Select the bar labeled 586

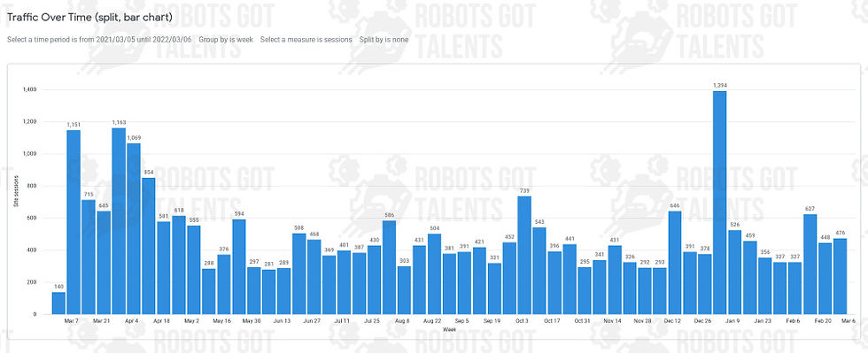click(x=389, y=267)
